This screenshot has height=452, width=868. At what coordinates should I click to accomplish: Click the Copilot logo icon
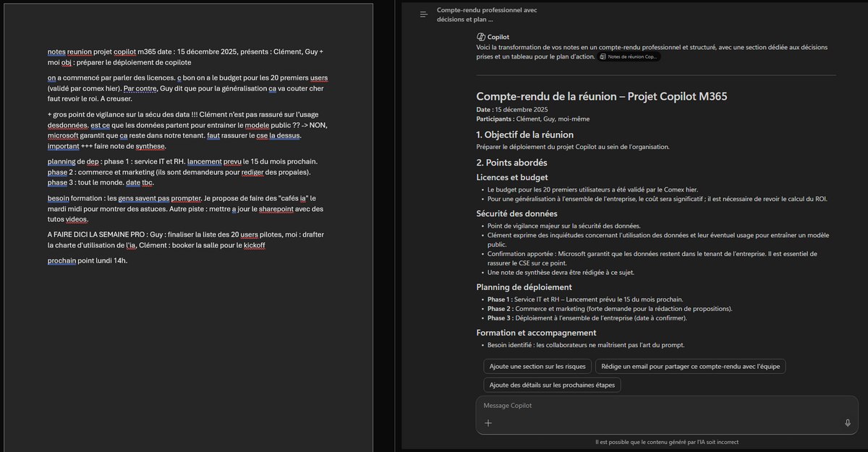point(480,36)
